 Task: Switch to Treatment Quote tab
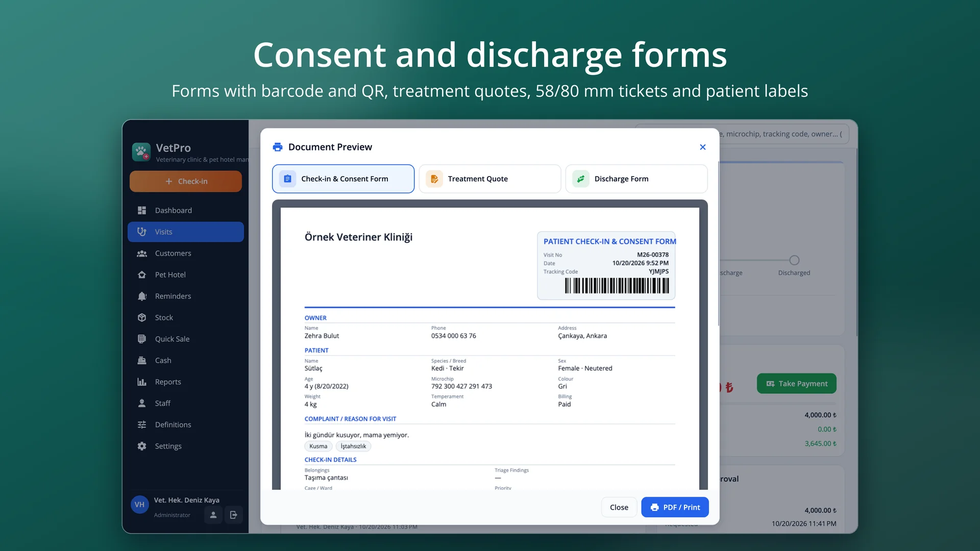pyautogui.click(x=489, y=179)
